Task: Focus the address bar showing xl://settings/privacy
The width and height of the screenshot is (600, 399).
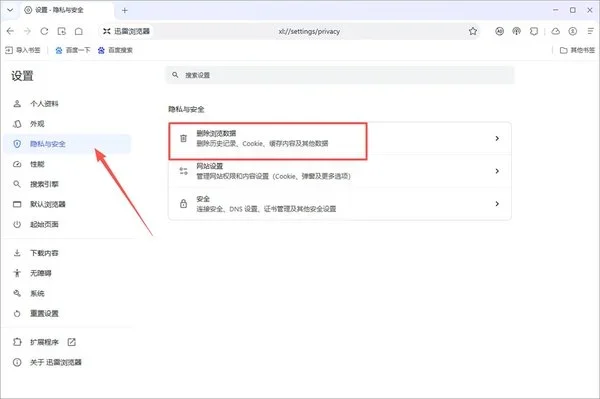Action: pyautogui.click(x=309, y=31)
